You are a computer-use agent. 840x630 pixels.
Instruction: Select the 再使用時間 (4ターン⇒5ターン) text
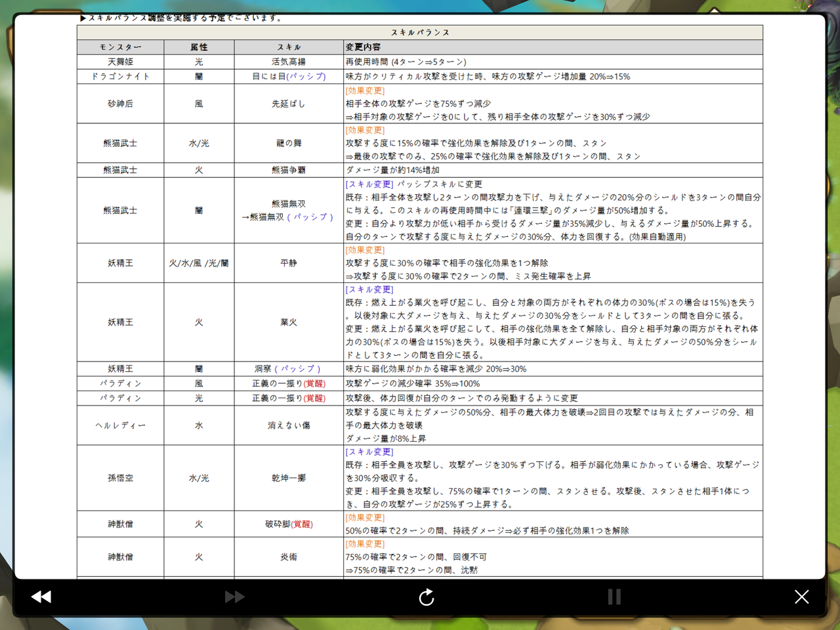coord(406,62)
